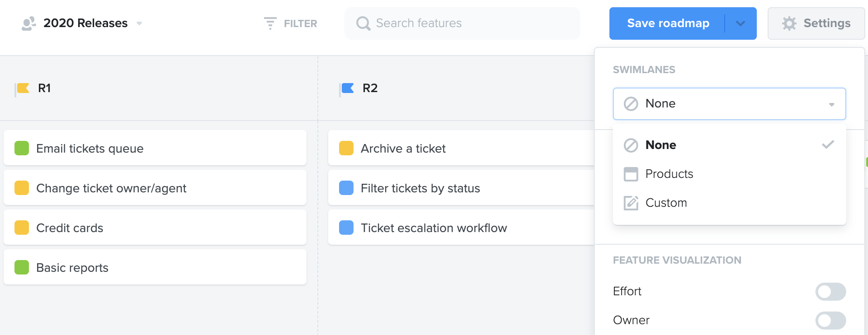Click the SWIMLANES section heading
The image size is (868, 335).
644,70
